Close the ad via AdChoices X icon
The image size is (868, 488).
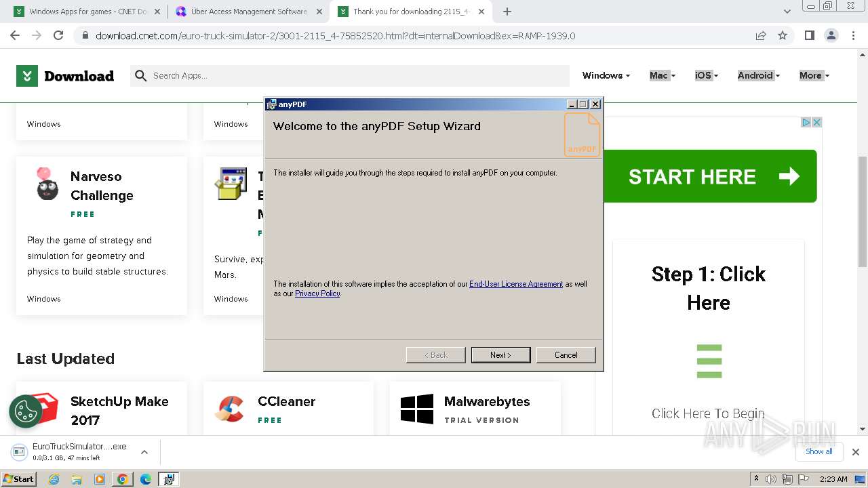pyautogui.click(x=817, y=123)
